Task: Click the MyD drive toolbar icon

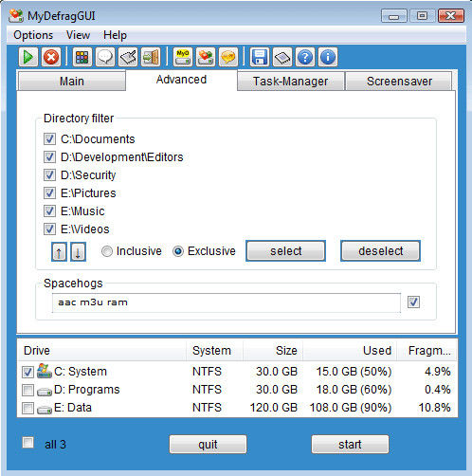Action: click(x=183, y=57)
